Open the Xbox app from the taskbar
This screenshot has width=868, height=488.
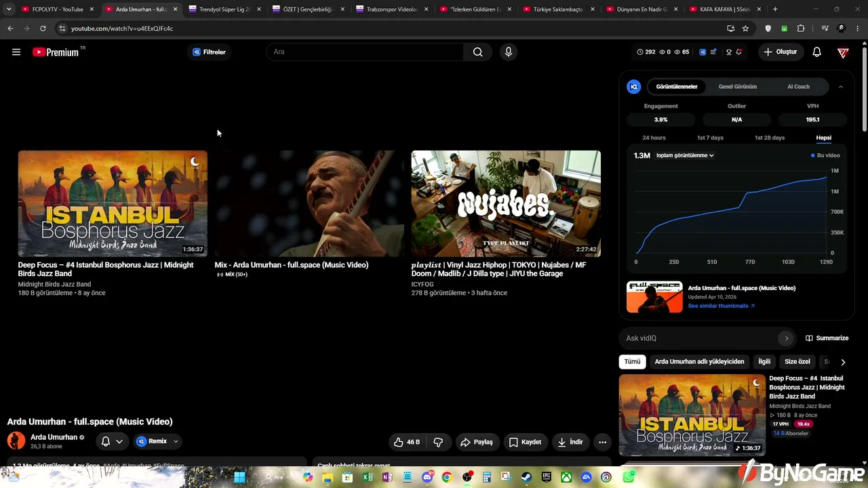click(566, 477)
